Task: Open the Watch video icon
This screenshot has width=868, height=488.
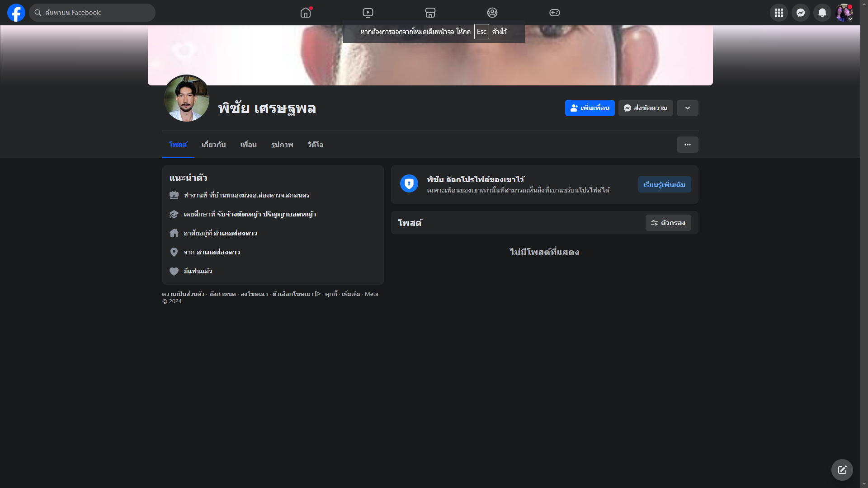Action: coord(368,13)
